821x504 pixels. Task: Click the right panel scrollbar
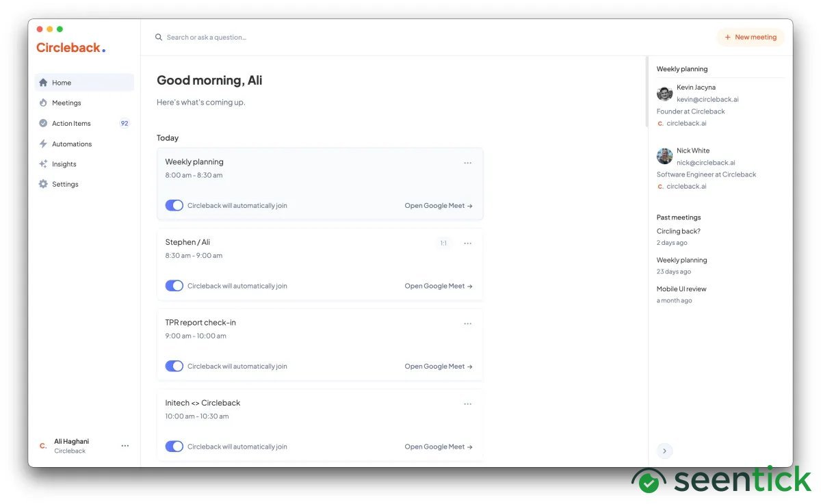(x=647, y=92)
